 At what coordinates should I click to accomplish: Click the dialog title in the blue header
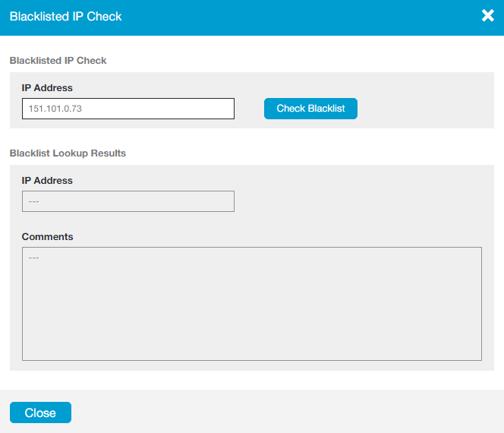tap(65, 16)
